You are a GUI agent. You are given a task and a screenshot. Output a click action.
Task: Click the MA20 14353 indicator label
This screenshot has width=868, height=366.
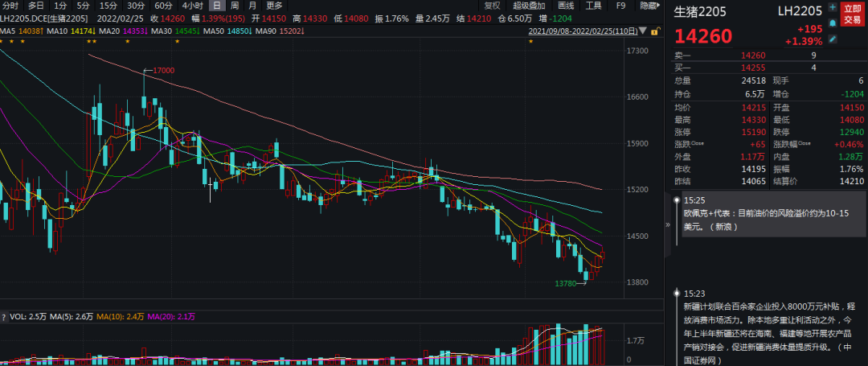[x=125, y=31]
